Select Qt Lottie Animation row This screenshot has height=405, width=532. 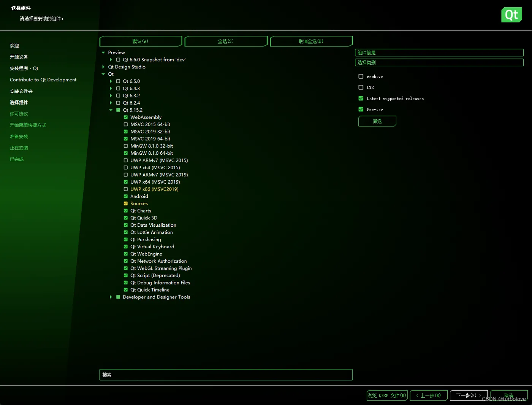click(x=152, y=232)
